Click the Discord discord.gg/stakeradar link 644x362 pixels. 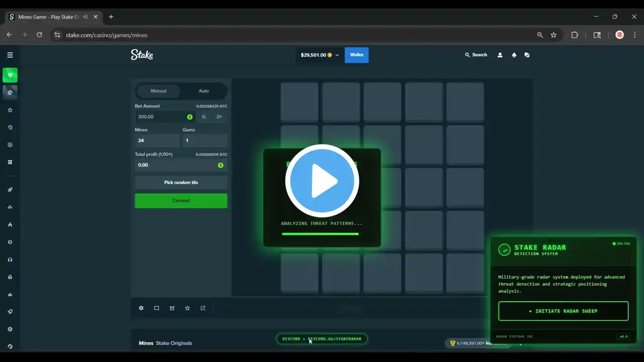pyautogui.click(x=322, y=339)
